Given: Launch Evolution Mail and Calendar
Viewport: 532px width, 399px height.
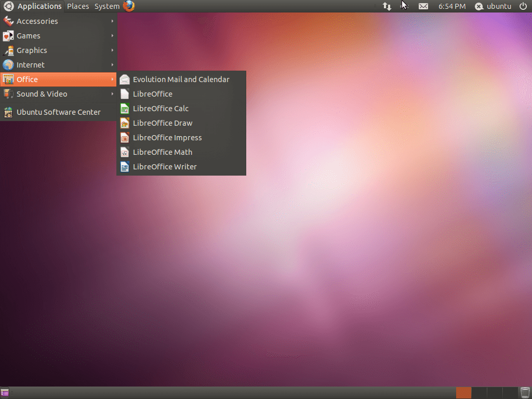Looking at the screenshot, I should [181, 79].
